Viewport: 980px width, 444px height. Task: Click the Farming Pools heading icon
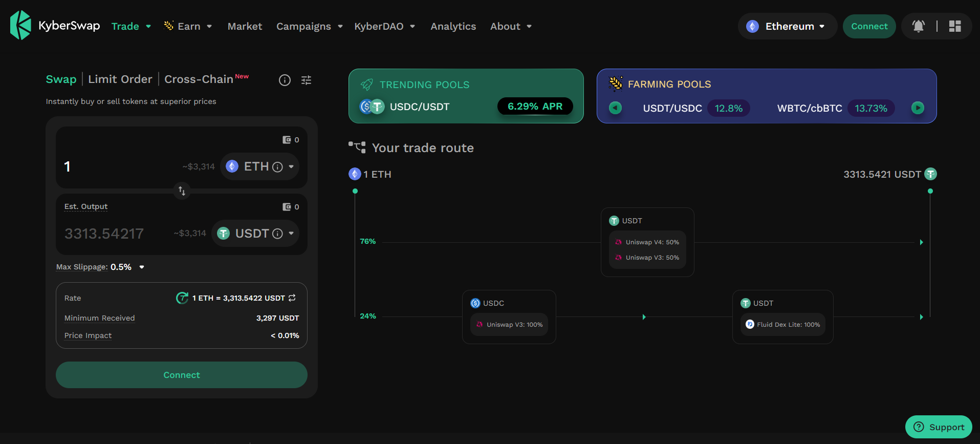(x=616, y=83)
